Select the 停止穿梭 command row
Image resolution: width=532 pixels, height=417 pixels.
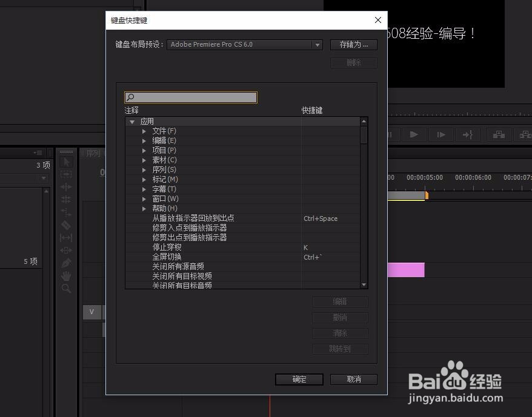click(x=242, y=247)
